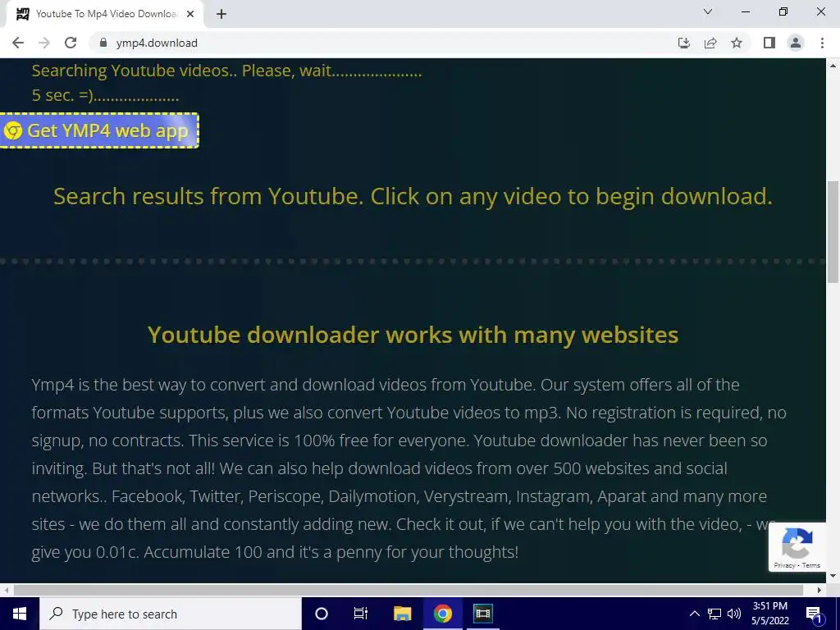
Task: Open Windows Start menu
Action: pyautogui.click(x=20, y=614)
